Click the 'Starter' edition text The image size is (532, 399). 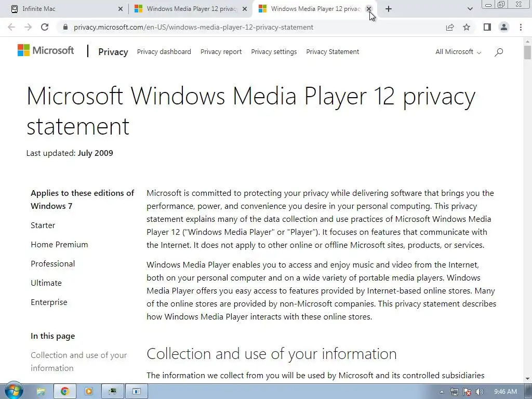43,225
